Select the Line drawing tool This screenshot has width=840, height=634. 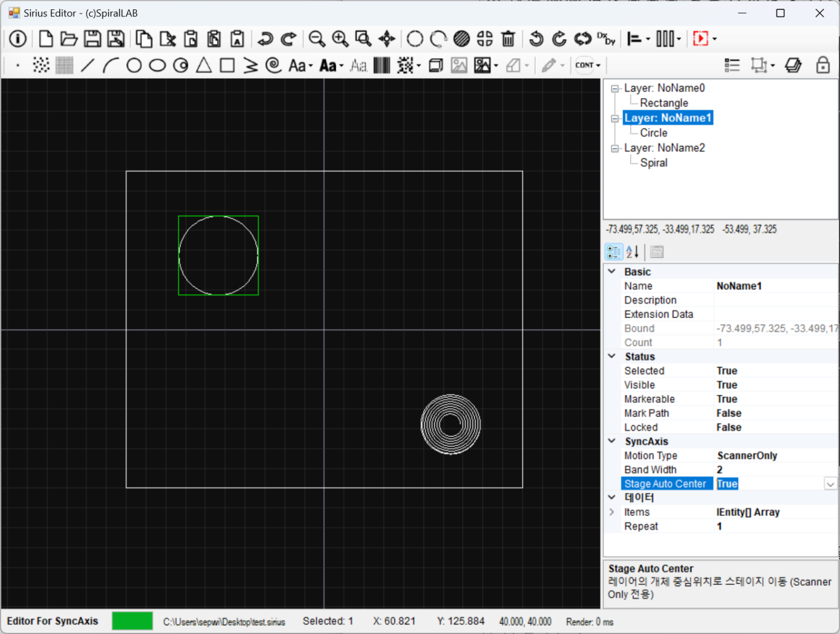[87, 65]
